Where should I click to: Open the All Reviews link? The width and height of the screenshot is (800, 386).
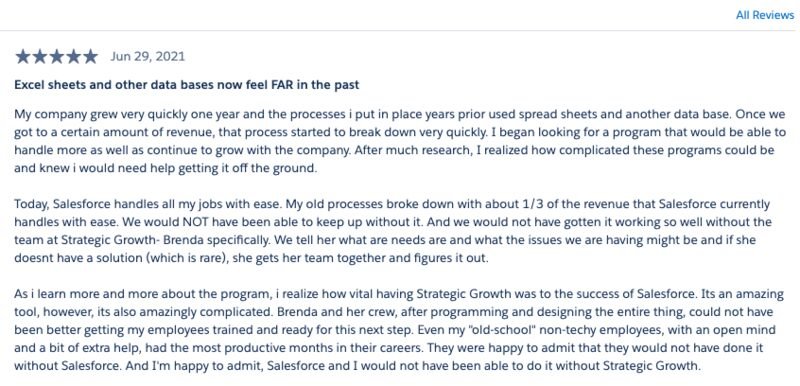(764, 15)
